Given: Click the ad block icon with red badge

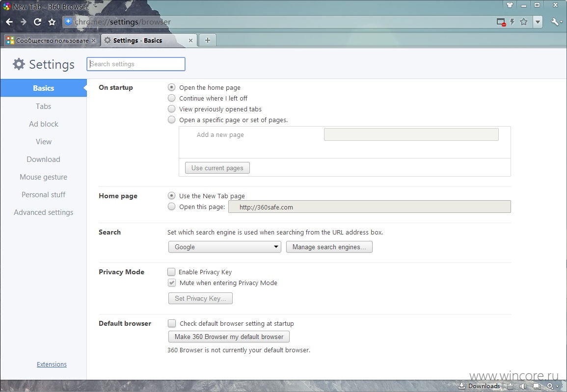Looking at the screenshot, I should click(501, 22).
